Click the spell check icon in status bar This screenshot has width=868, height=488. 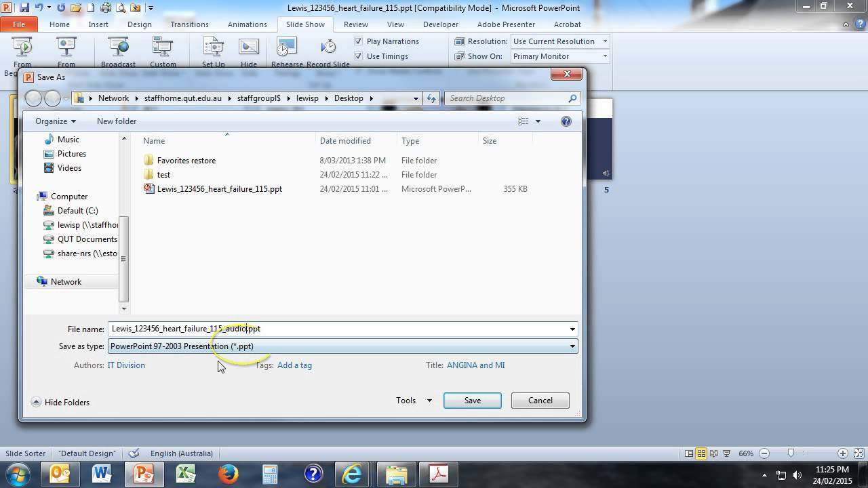[134, 453]
